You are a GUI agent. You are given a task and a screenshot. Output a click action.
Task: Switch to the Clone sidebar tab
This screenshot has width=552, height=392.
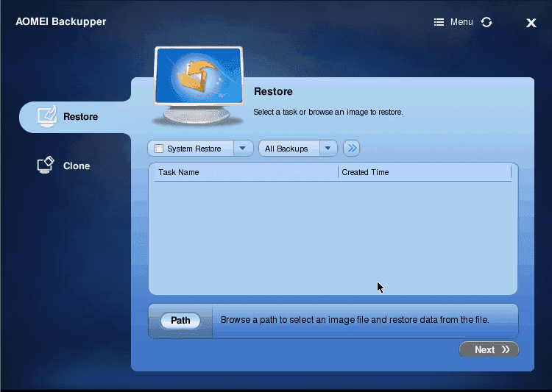(x=65, y=165)
